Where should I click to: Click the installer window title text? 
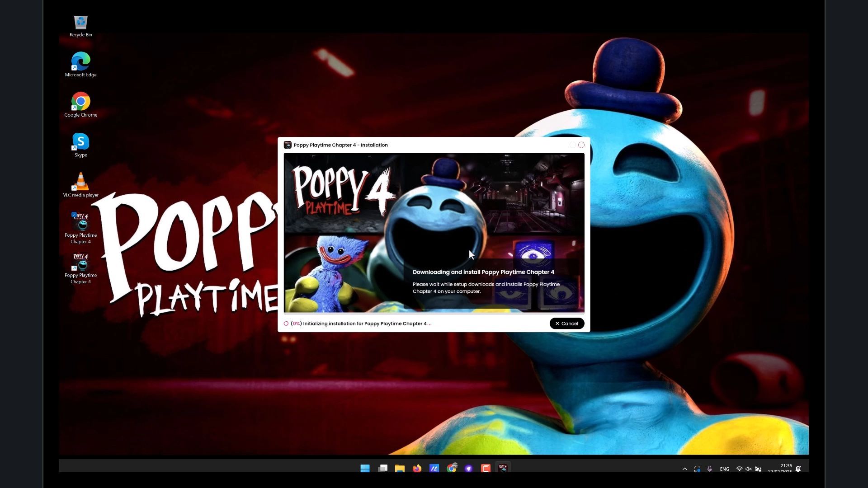340,145
